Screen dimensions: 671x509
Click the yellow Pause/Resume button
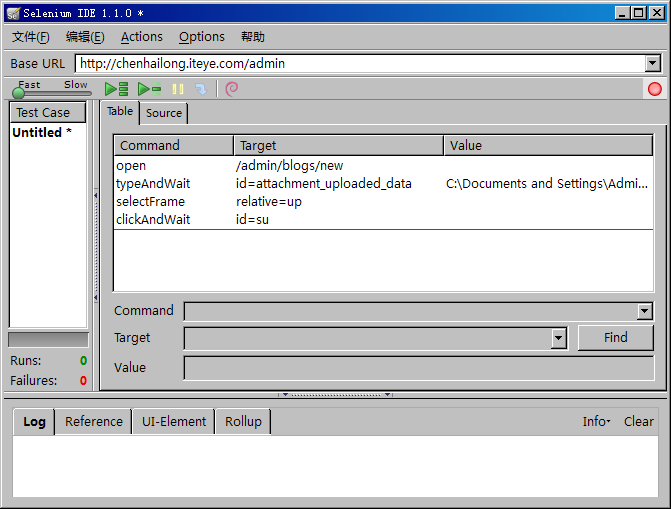point(178,89)
